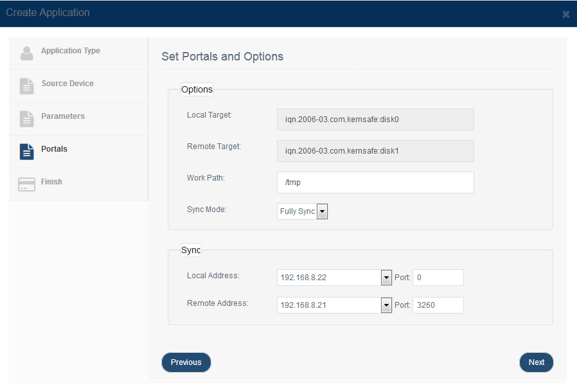Viewport: 577px width, 392px height.
Task: Click the Source Device document icon
Action: 26,86
